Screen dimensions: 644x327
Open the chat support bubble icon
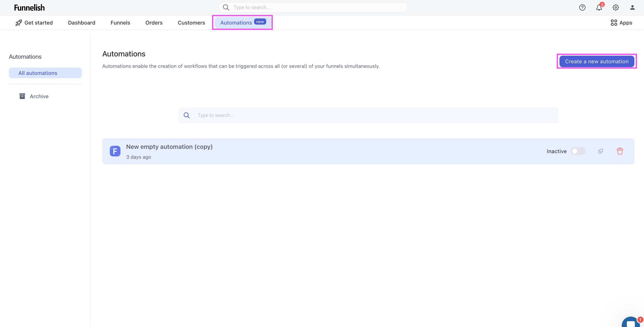[x=631, y=323]
